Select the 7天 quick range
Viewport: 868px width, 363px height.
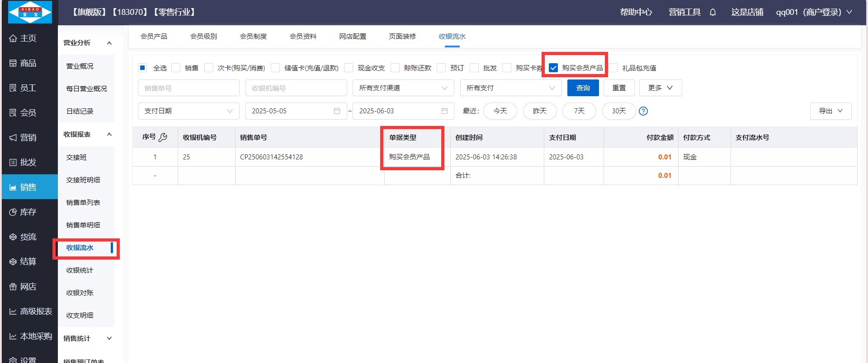click(579, 111)
